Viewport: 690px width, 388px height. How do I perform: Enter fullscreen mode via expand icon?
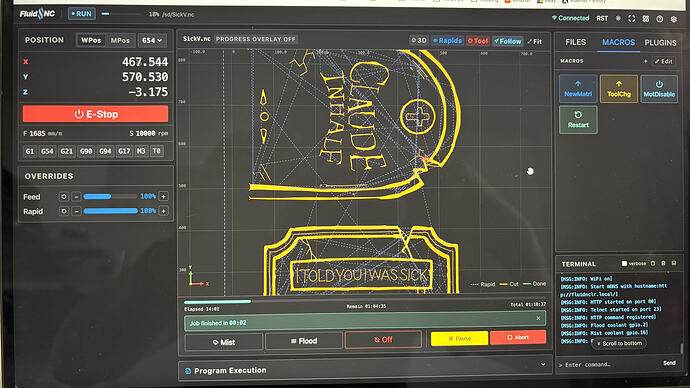[x=631, y=18]
